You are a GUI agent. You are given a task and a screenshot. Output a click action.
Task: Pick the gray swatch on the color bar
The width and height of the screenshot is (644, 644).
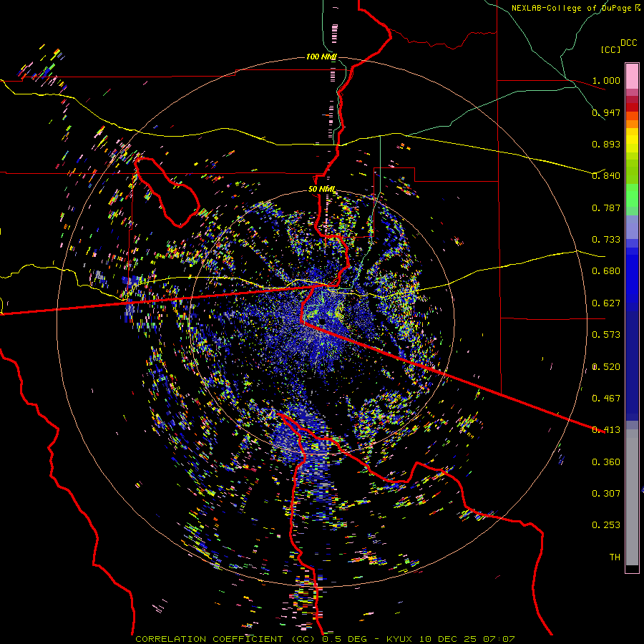632,497
